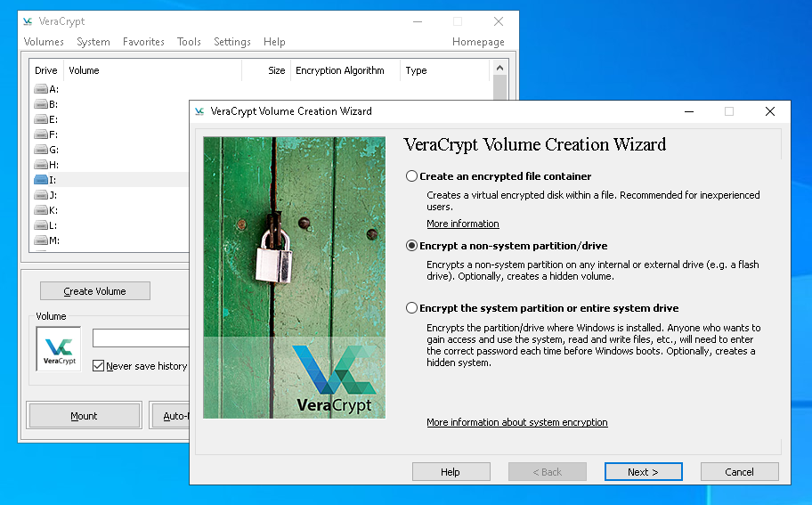Open the Homepage menu item

(x=478, y=42)
